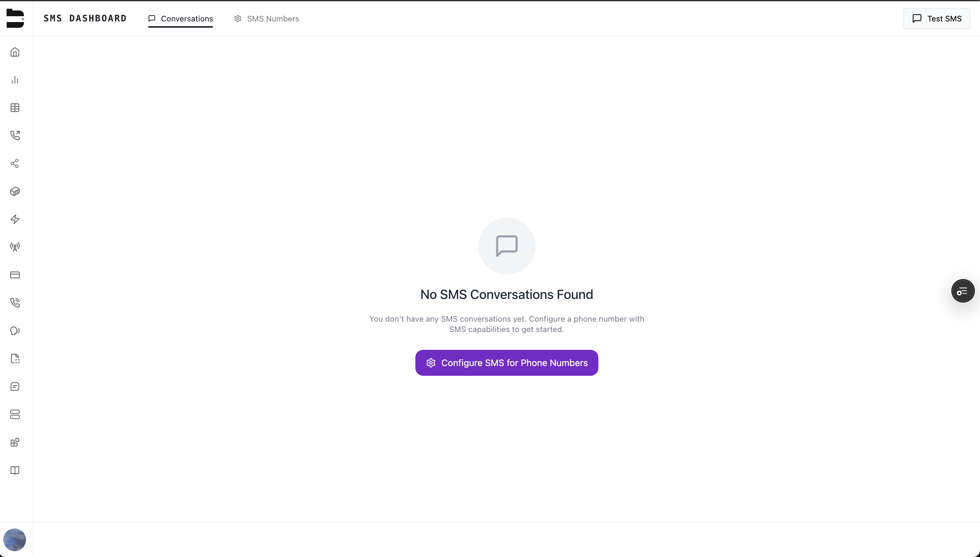Switch to the SMS Numbers tab
The height and width of the screenshot is (557, 980).
(266, 19)
